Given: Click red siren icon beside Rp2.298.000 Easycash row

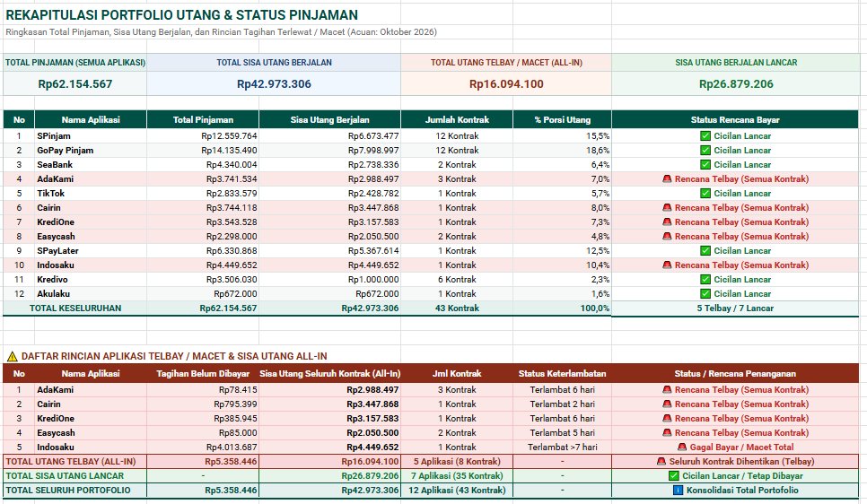Looking at the screenshot, I should click(667, 237).
